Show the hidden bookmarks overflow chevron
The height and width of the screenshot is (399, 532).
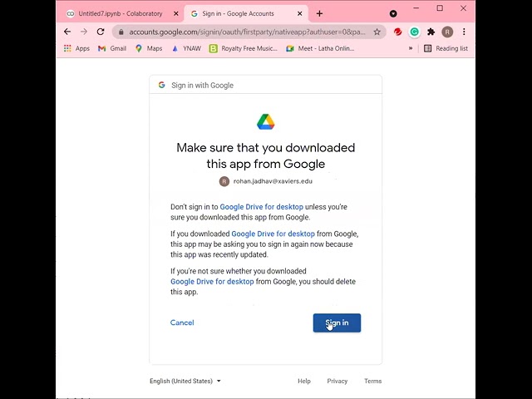(x=411, y=48)
